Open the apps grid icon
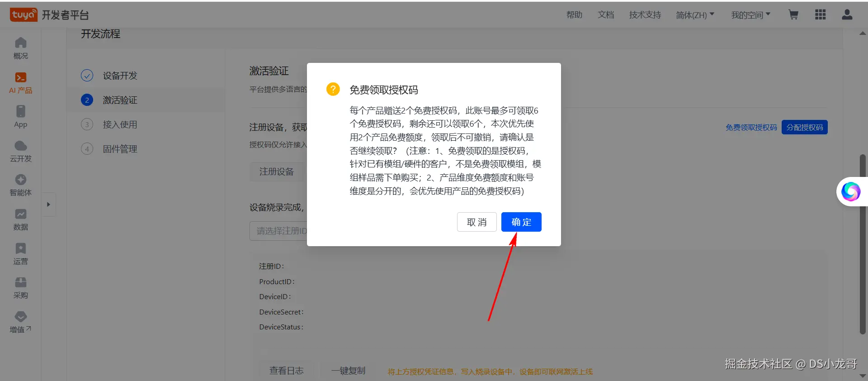This screenshot has height=381, width=868. (x=821, y=15)
